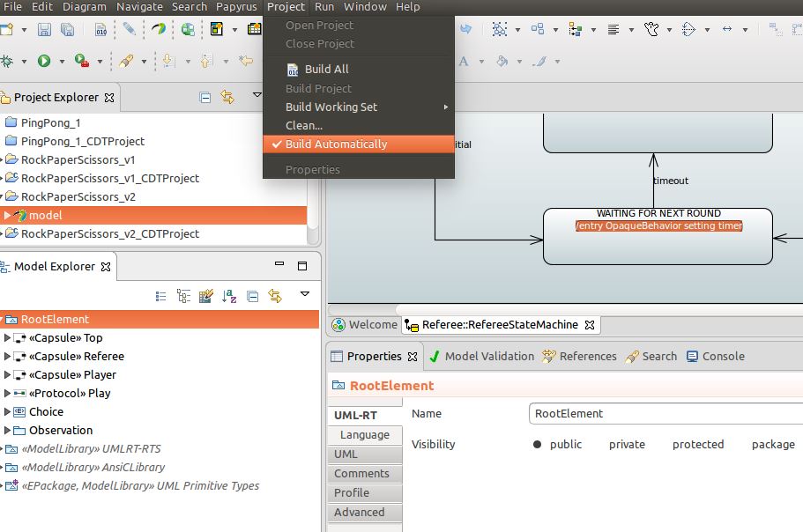Expand the model node under RockPaperScissors_v2

(x=7, y=216)
